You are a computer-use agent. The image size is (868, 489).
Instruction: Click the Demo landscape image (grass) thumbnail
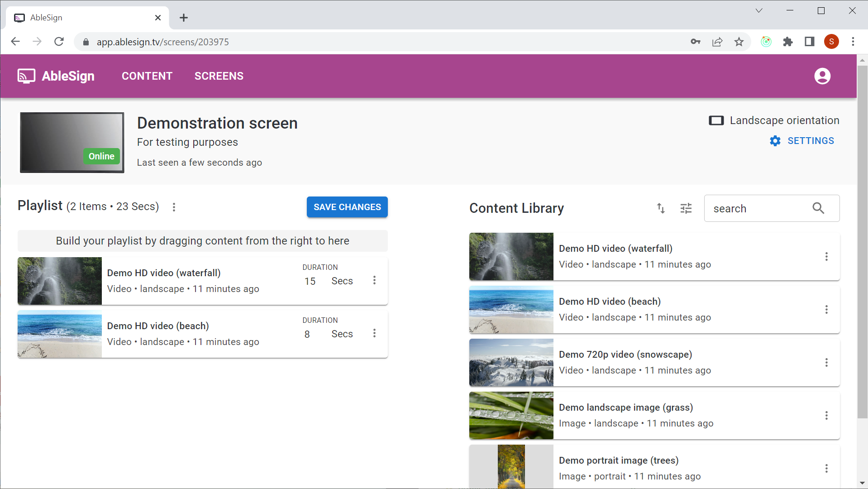click(510, 415)
